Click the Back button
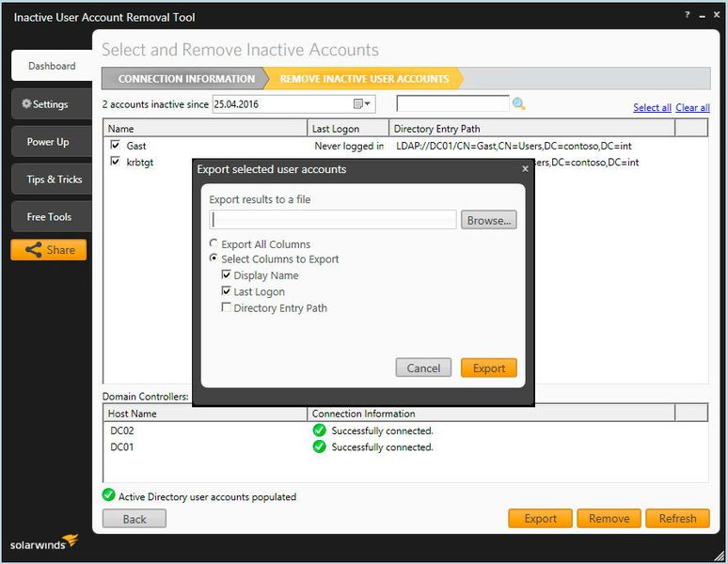 click(x=135, y=519)
